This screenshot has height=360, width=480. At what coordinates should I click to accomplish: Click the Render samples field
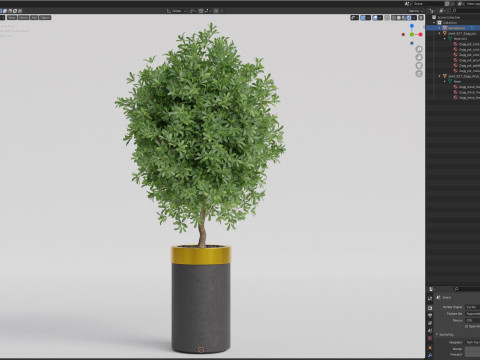[473, 349]
